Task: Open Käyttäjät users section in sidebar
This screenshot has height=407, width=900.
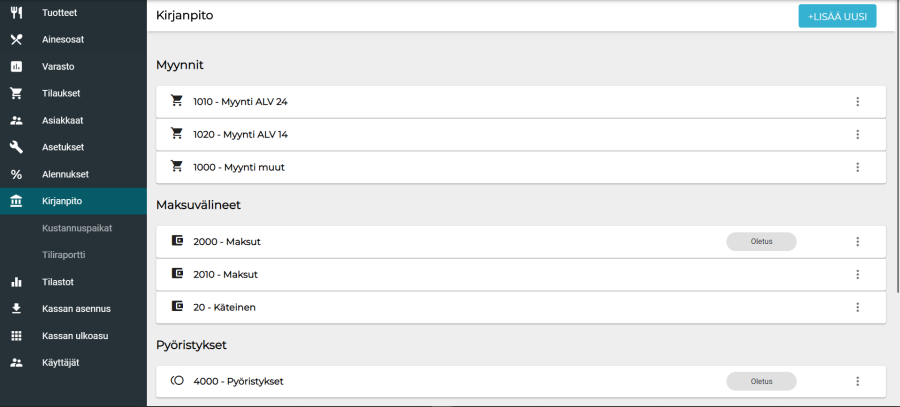Action: click(x=60, y=362)
